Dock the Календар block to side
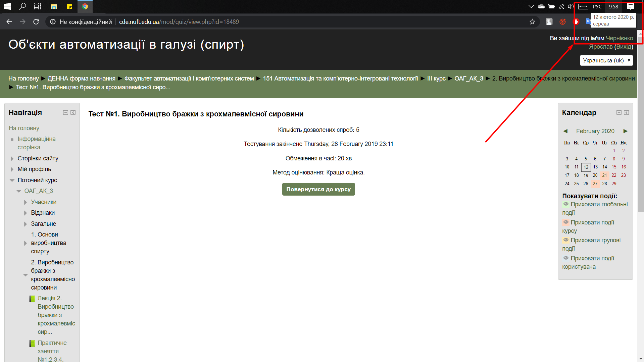644x362 pixels. (626, 112)
